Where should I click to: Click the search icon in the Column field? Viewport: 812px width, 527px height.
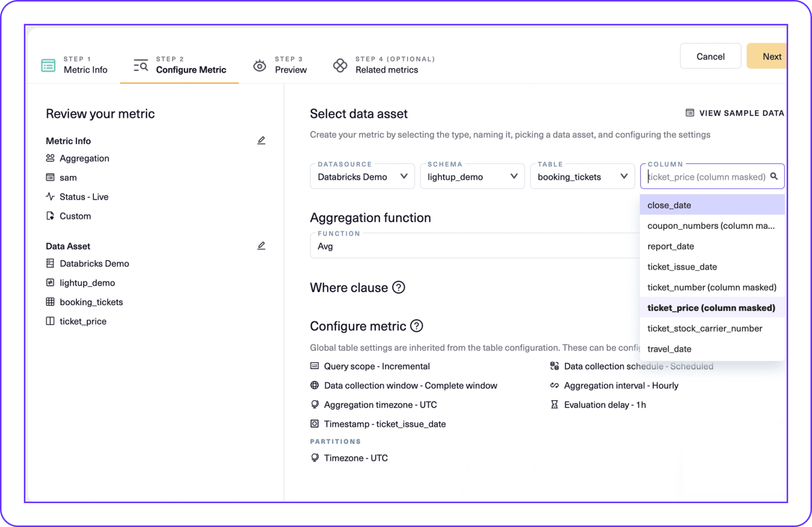coord(774,176)
